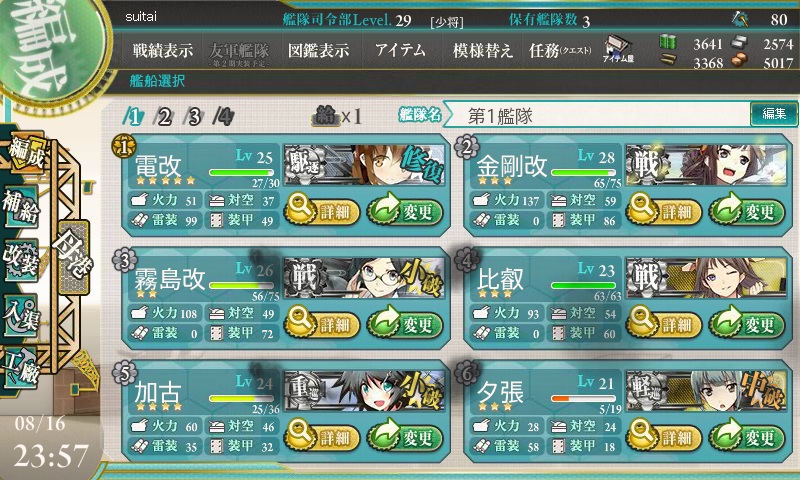Open the 補給 resupply sidebar icon

click(21, 207)
